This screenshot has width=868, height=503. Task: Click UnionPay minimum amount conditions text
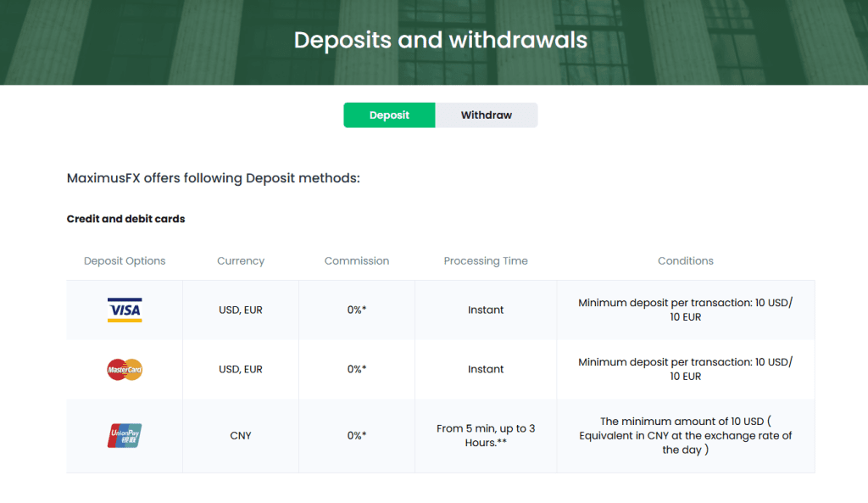[x=685, y=435]
